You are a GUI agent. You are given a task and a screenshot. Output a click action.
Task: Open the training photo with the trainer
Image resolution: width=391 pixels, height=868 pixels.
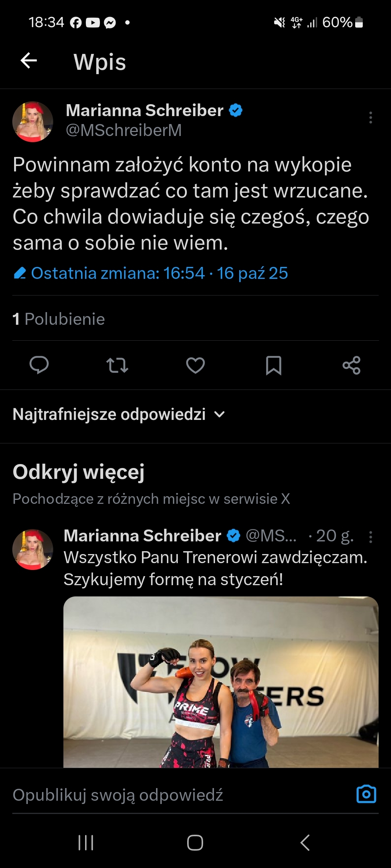[221, 682]
